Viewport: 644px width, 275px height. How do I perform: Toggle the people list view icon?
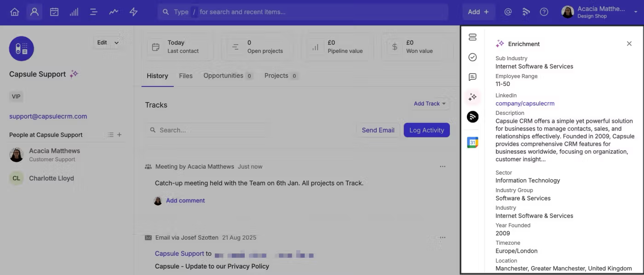tap(110, 135)
